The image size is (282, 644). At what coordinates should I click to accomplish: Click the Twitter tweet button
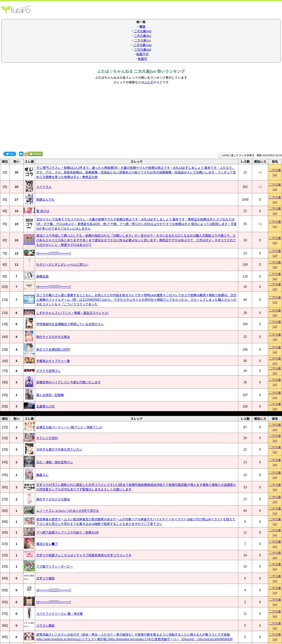pyautogui.click(x=10, y=154)
